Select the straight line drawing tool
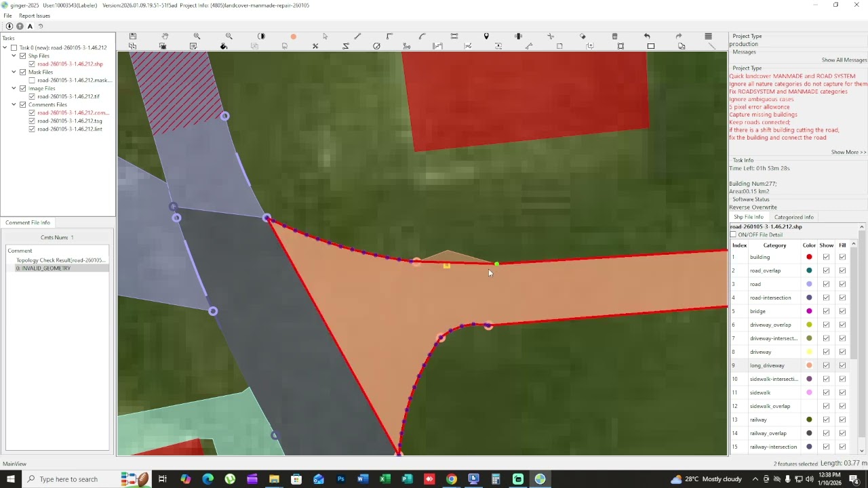 [x=357, y=36]
